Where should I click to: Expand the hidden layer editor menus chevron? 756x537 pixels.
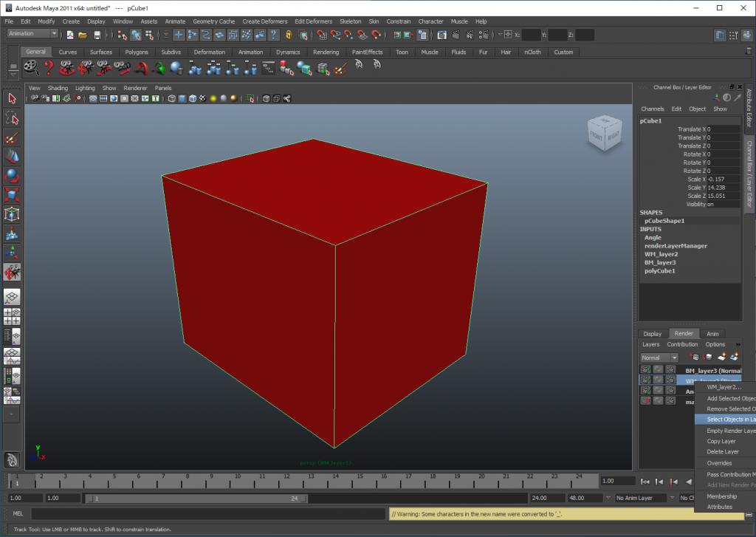(x=738, y=344)
